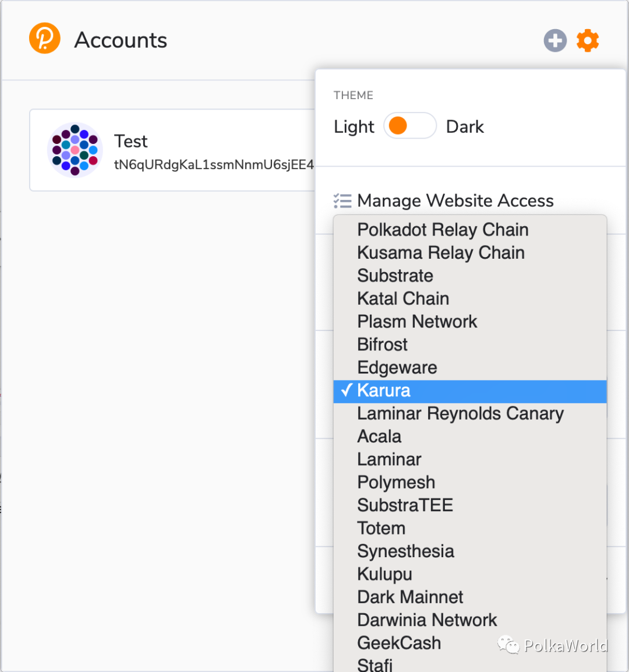Screen dimensions: 629x672
Task: Click the Light theme label
Action: click(354, 127)
